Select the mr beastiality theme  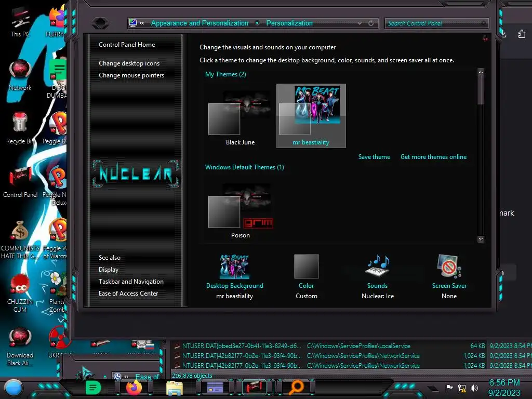pyautogui.click(x=311, y=116)
